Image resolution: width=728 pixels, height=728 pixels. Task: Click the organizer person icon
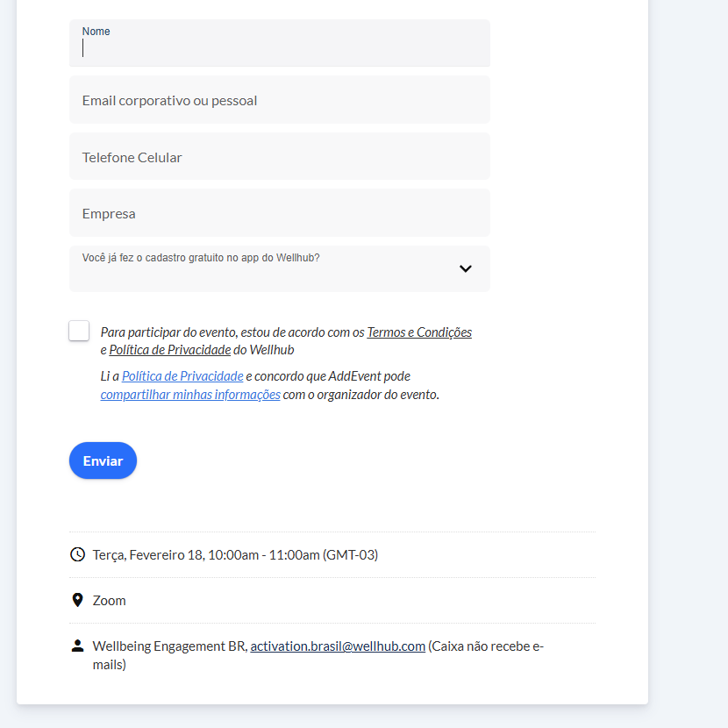pos(77,646)
